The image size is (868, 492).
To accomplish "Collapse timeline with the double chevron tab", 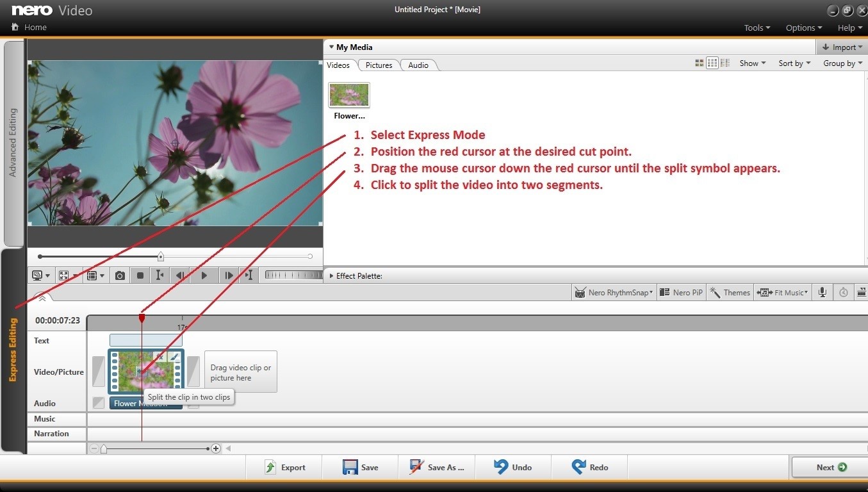I will point(42,298).
